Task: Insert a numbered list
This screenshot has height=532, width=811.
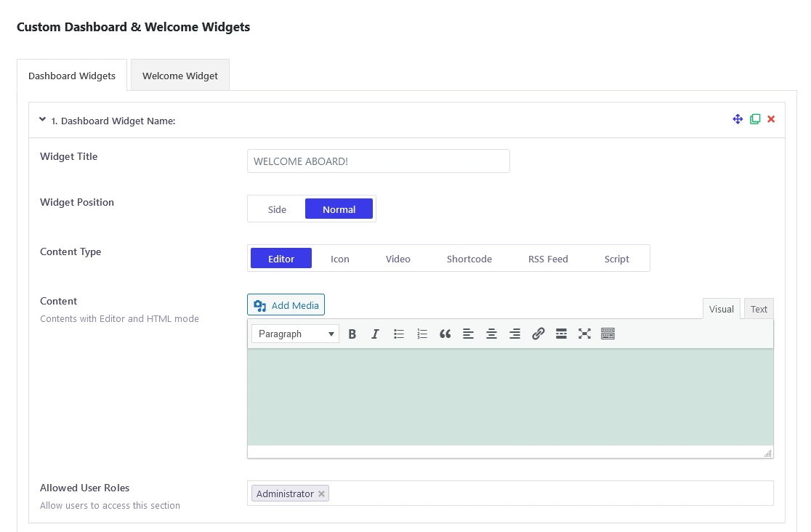Action: click(x=422, y=334)
